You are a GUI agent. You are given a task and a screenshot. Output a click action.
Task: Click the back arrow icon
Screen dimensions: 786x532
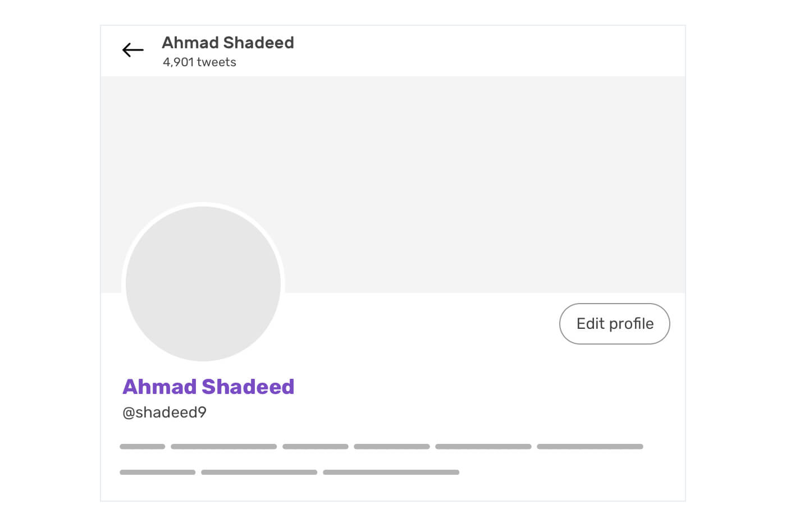133,50
